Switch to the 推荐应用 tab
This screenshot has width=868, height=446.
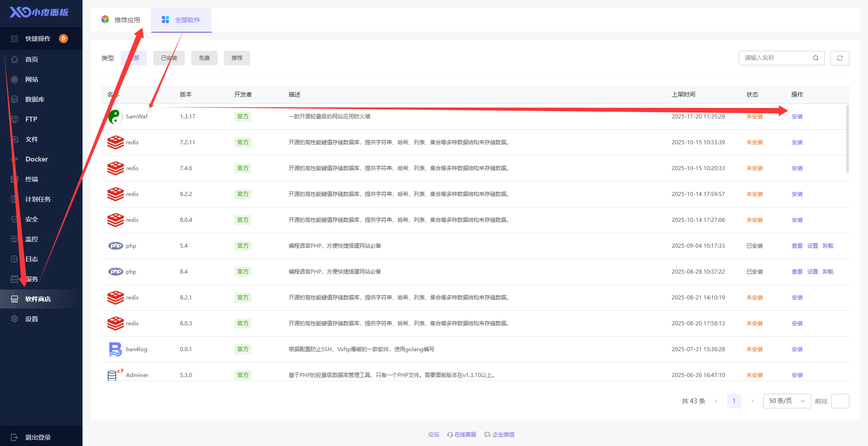click(x=121, y=20)
